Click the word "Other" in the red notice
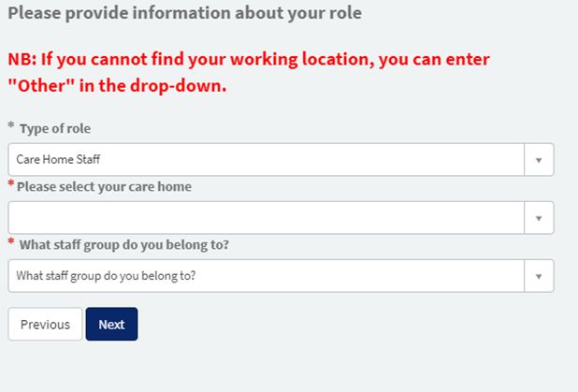This screenshot has height=392, width=578. pyautogui.click(x=41, y=86)
